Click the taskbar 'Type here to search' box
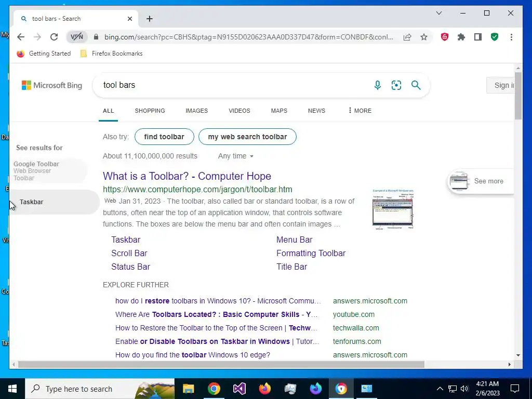 pos(100,389)
